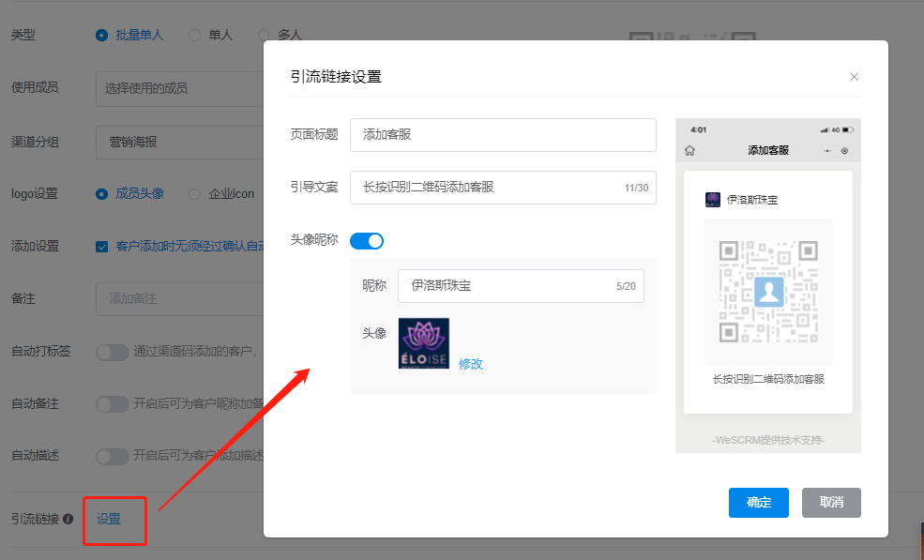Click the ELOISE avatar thumbnail
924x560 pixels.
tap(424, 343)
